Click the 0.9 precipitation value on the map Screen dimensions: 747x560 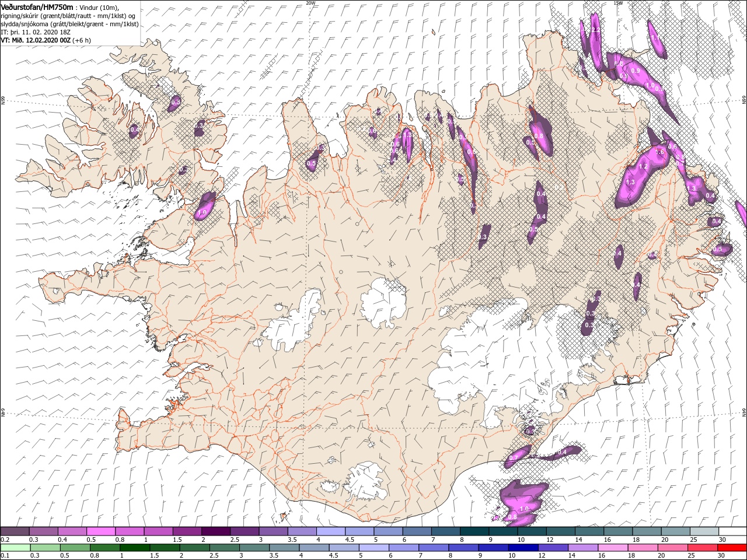636,71
